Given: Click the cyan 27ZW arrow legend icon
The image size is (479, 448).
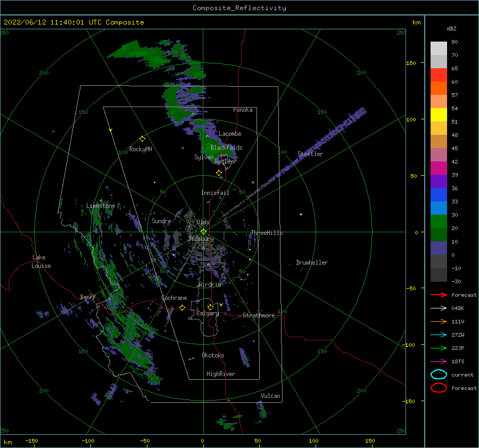Looking at the screenshot, I should [x=439, y=335].
